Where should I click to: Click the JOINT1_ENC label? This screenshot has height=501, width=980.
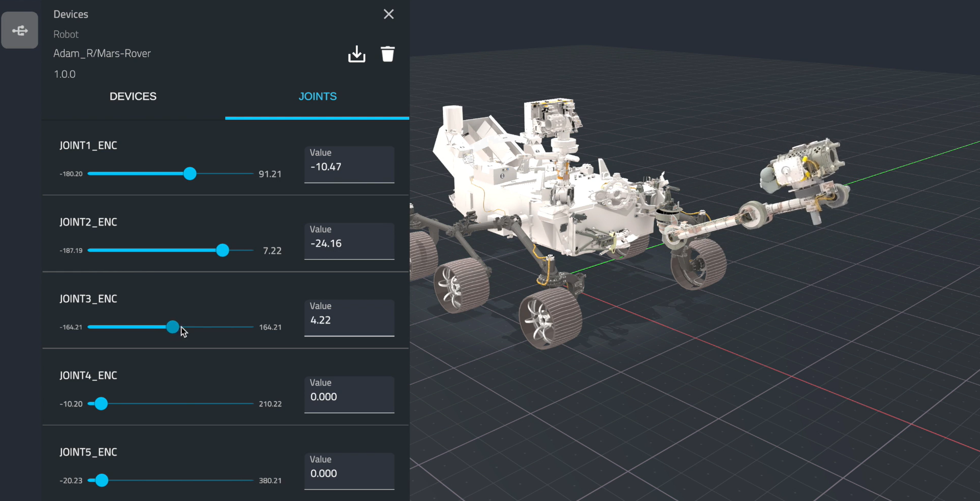pyautogui.click(x=88, y=146)
